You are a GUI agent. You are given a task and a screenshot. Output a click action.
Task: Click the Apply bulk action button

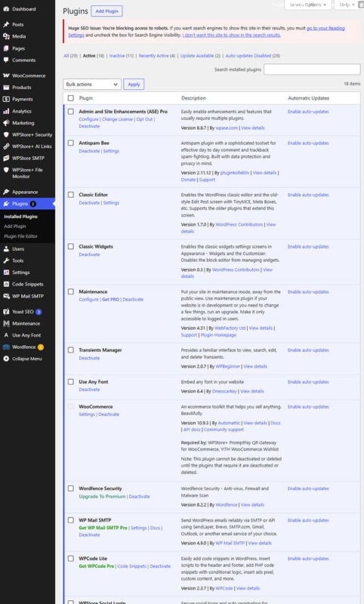point(134,84)
